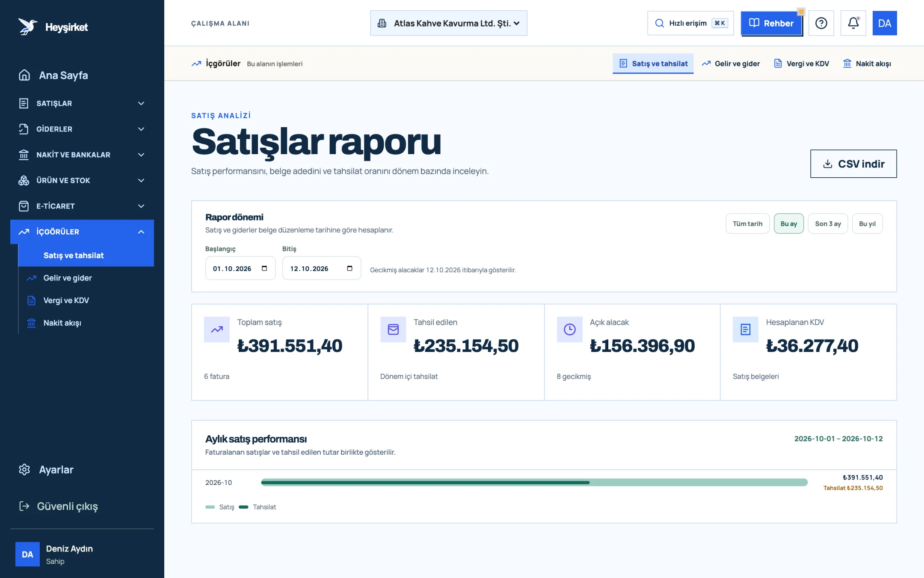
Task: Collapse the İÇGÖRÜLER sidebar section
Action: coord(82,232)
